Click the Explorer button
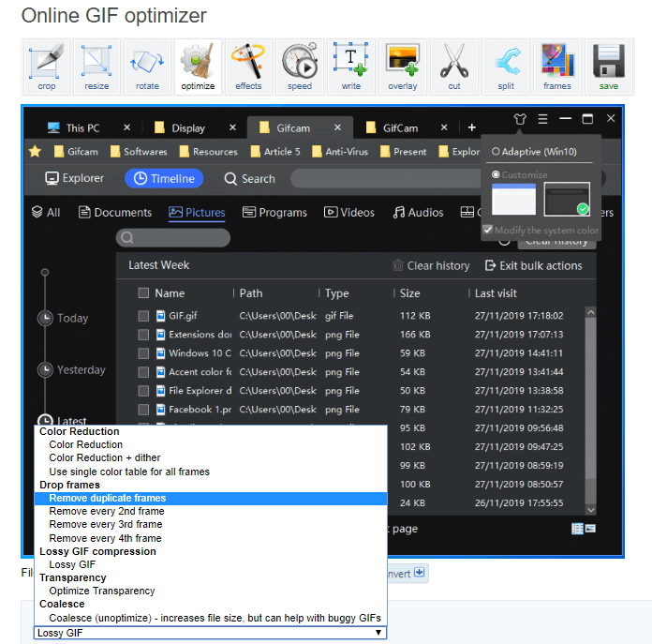 pos(74,178)
